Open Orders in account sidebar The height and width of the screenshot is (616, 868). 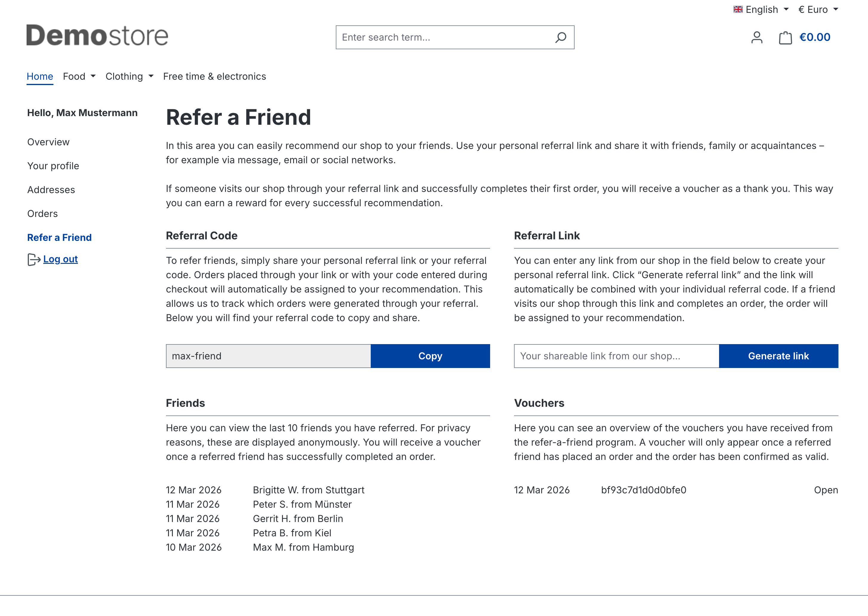42,214
